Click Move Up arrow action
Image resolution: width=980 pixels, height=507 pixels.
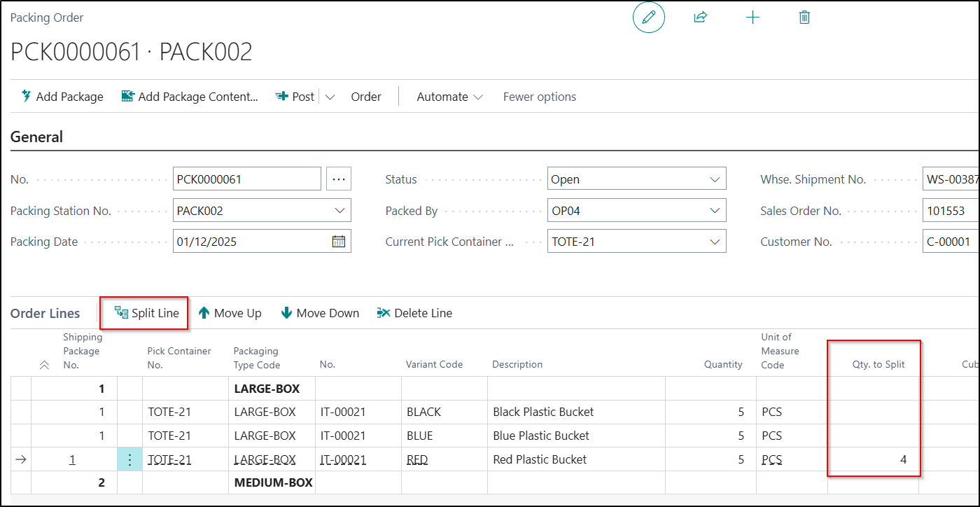coord(230,313)
